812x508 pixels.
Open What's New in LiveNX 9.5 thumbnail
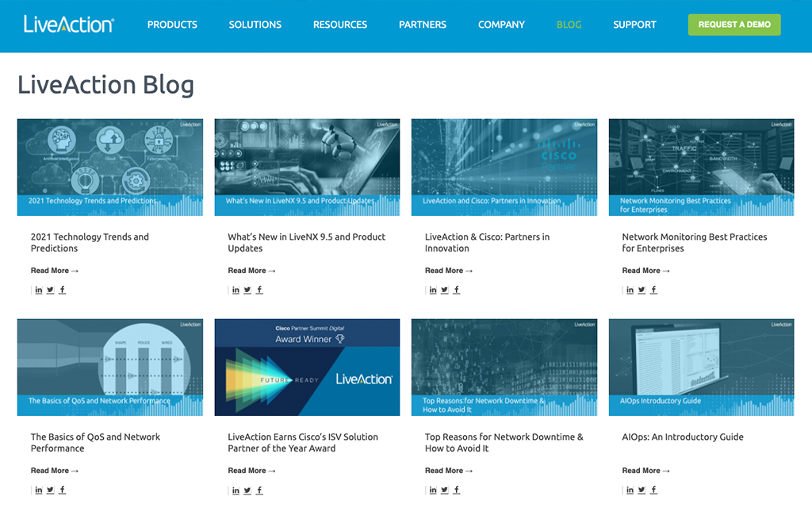[307, 167]
